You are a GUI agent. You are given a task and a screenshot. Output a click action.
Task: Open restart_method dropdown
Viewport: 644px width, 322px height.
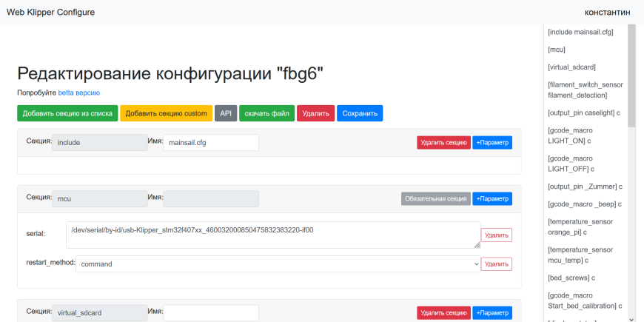point(278,264)
